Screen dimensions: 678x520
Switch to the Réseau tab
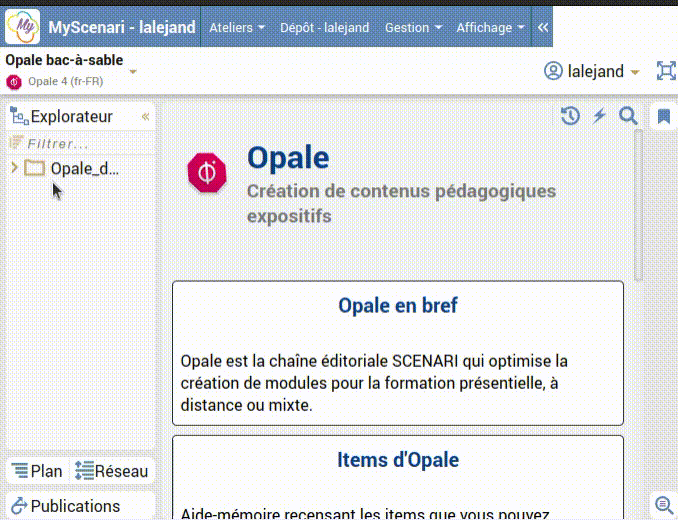112,471
